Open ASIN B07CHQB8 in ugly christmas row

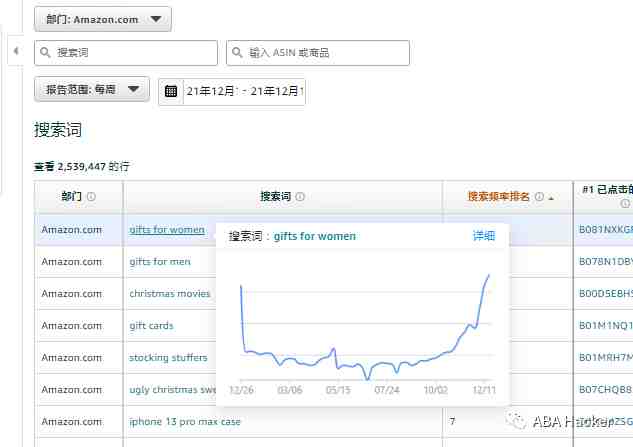pyautogui.click(x=606, y=390)
